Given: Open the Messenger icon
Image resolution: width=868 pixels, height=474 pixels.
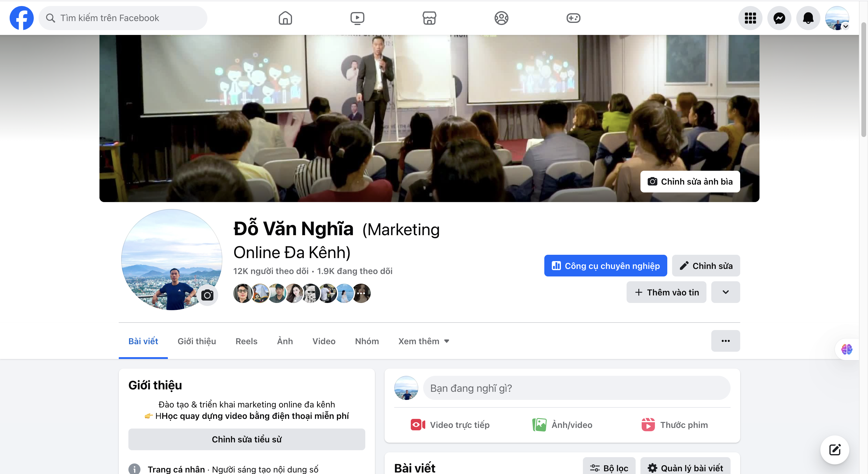Looking at the screenshot, I should tap(779, 18).
